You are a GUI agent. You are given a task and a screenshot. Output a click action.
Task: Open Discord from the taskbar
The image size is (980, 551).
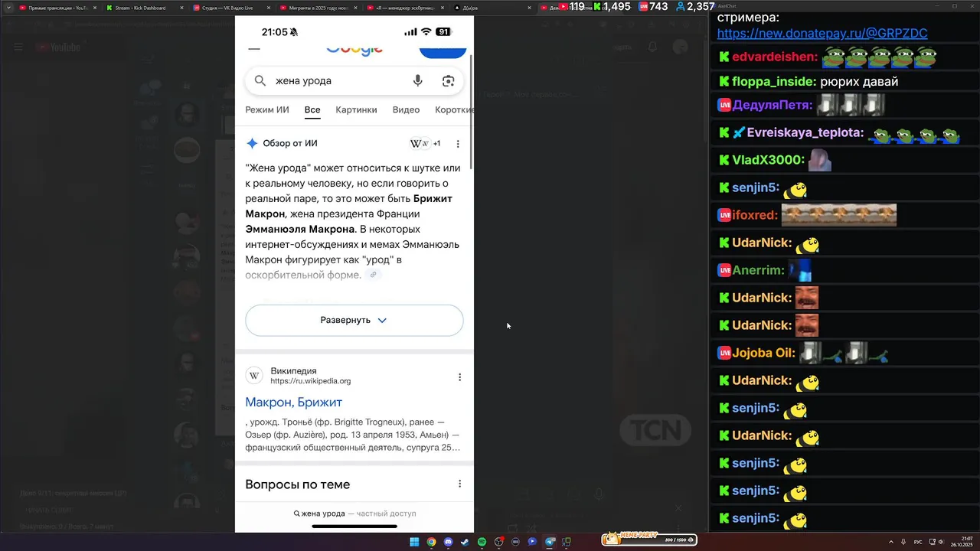(x=448, y=542)
